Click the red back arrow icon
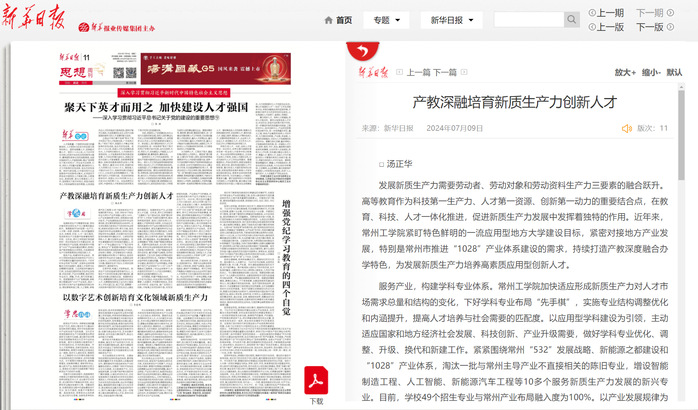This screenshot has width=698, height=410. [x=363, y=51]
